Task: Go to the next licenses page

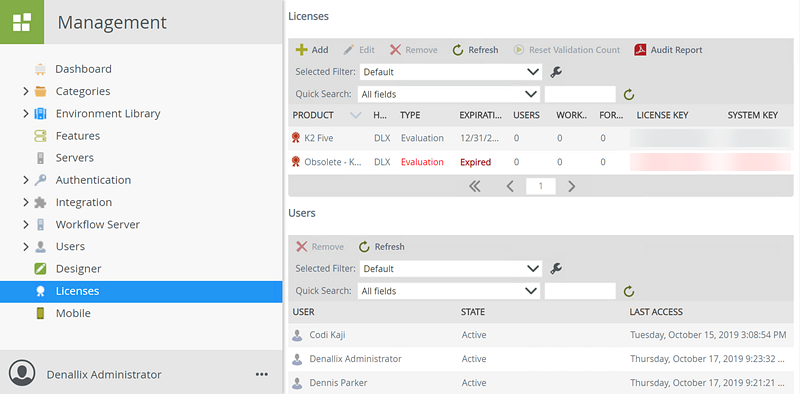Action: (x=571, y=187)
